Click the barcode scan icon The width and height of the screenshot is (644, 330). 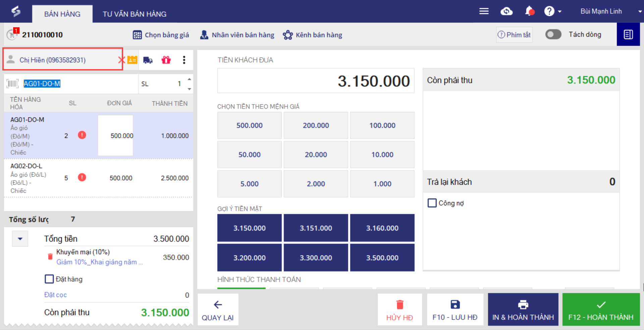(13, 84)
